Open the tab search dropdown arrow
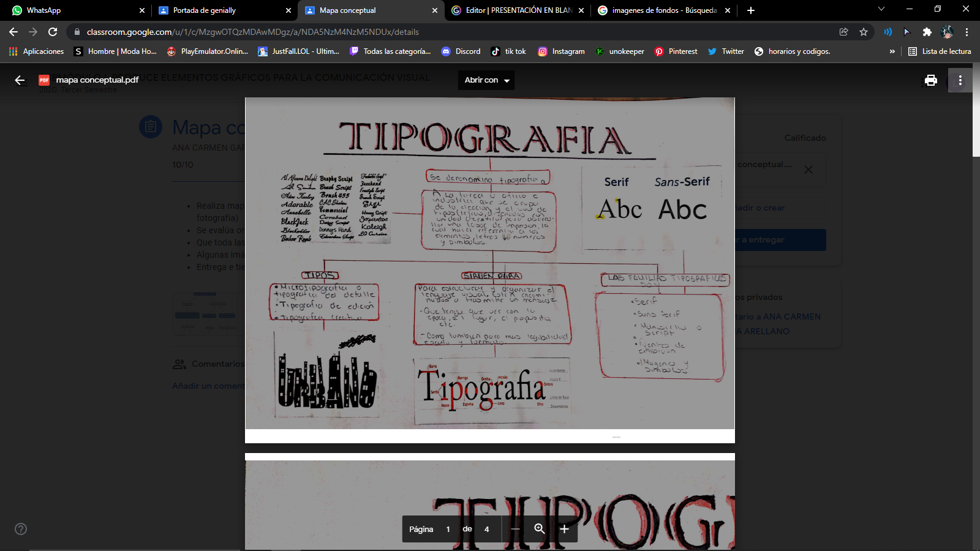 point(881,9)
